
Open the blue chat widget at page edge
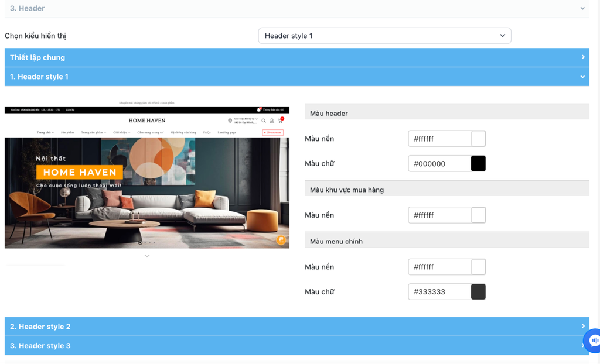pyautogui.click(x=594, y=340)
